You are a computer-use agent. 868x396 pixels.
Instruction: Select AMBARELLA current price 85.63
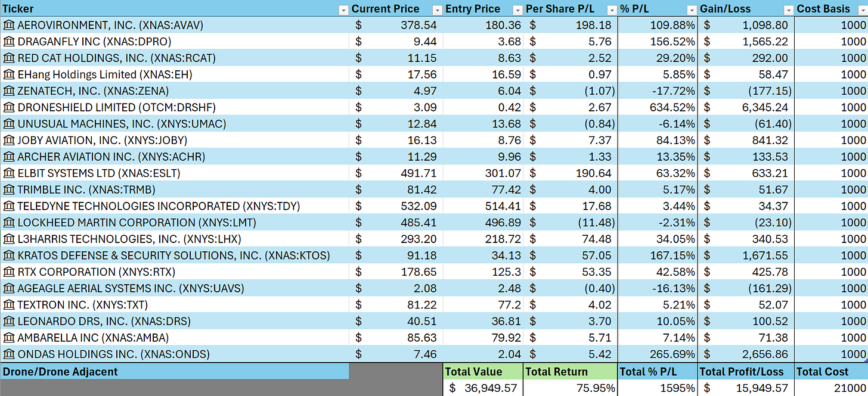[x=396, y=338]
